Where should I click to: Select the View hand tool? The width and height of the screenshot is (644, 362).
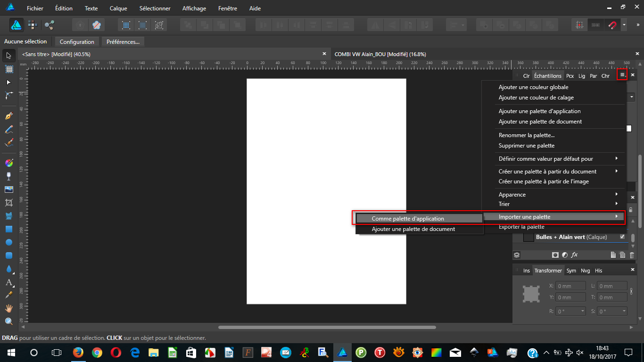coord(8,308)
